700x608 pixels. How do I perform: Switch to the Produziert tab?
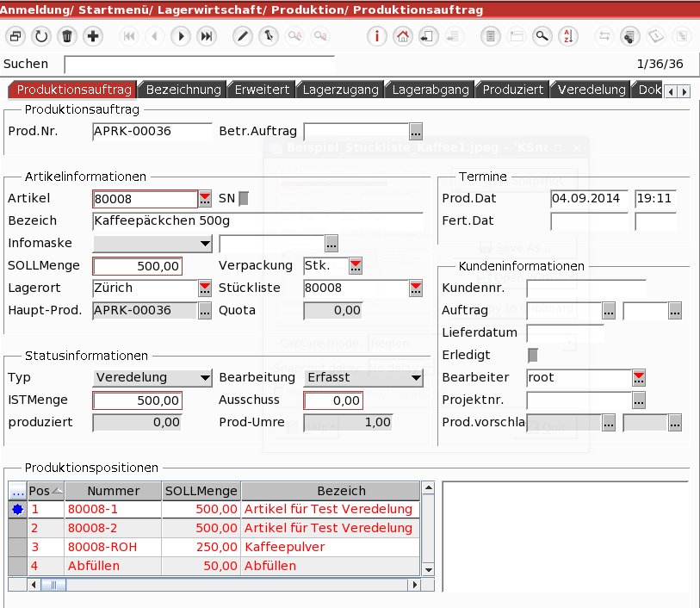[513, 90]
